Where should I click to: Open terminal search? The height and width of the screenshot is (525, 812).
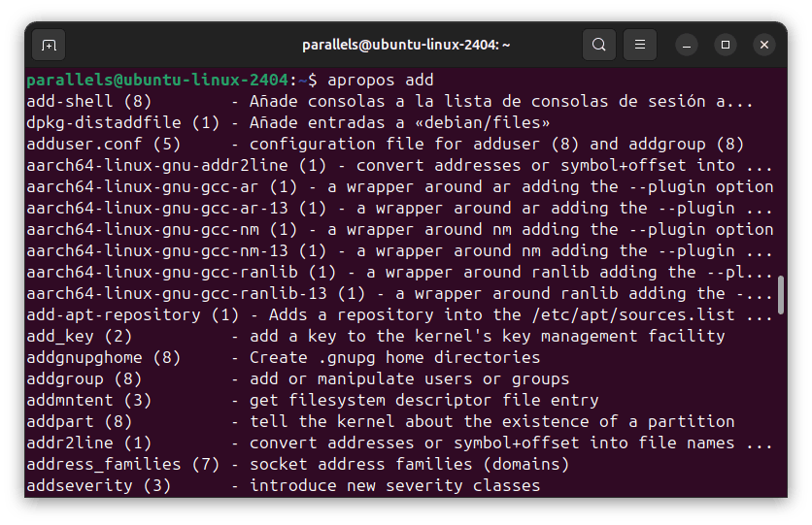click(599, 45)
